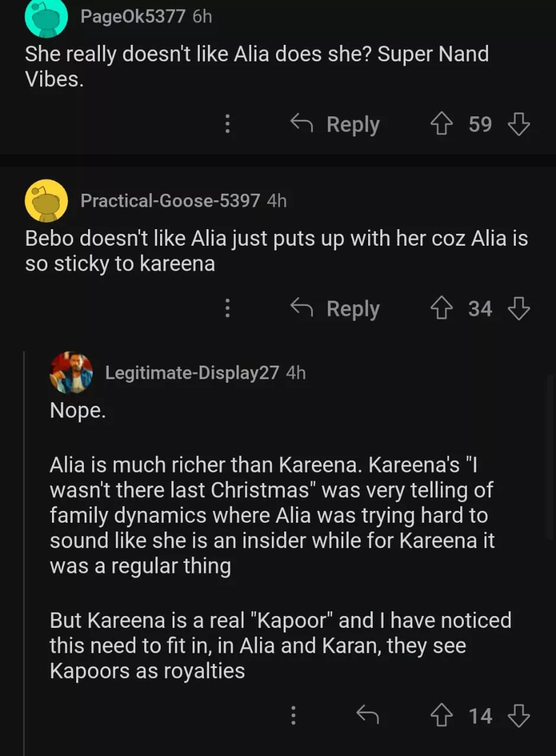556x756 pixels.
Task: Upvote PageOk5377's comment
Action: [x=441, y=125]
